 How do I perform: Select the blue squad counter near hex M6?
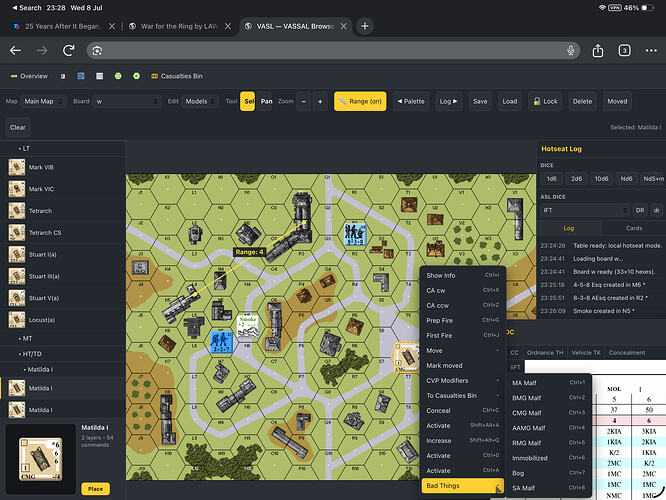221,342
